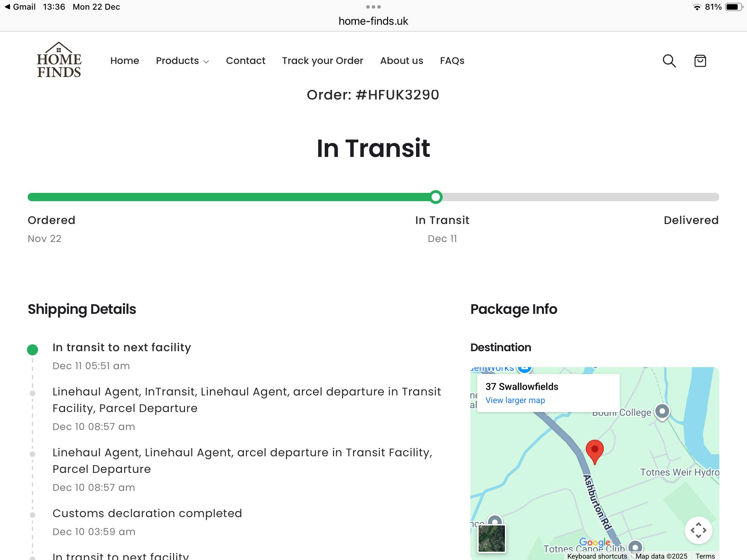Open the FAQs page
Viewport: 747px width, 560px height.
pos(452,61)
